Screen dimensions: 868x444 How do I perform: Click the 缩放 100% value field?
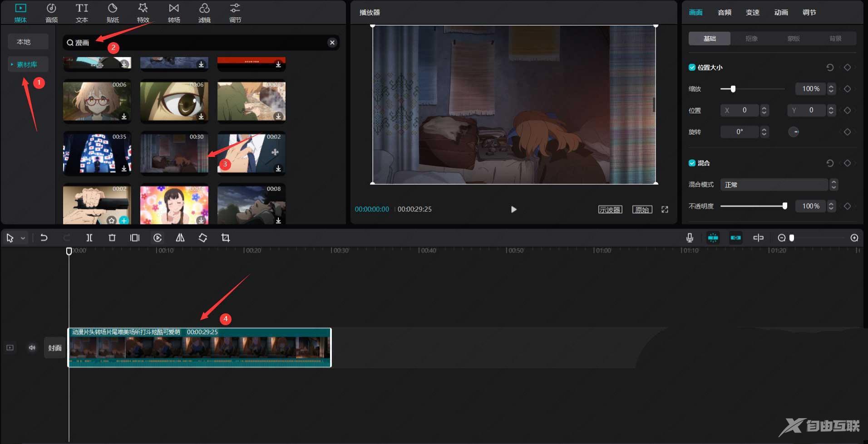(811, 89)
